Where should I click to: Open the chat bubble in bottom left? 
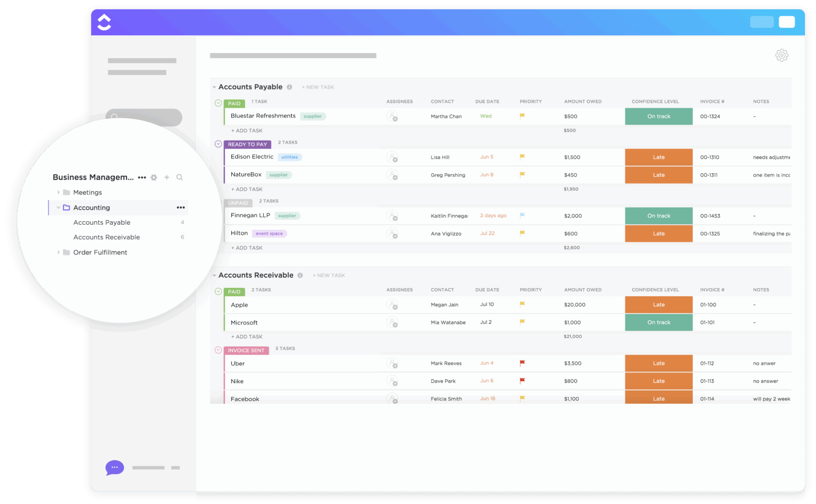click(114, 467)
